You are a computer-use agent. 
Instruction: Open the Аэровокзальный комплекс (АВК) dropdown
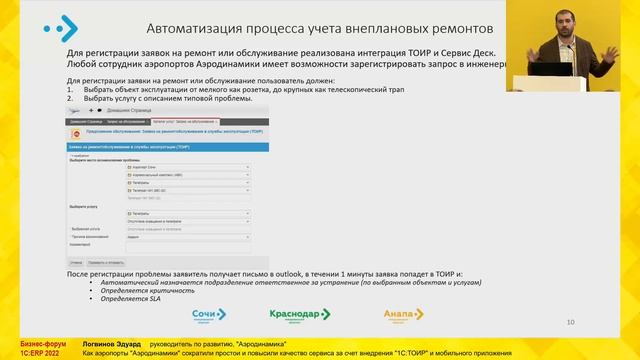188,175
